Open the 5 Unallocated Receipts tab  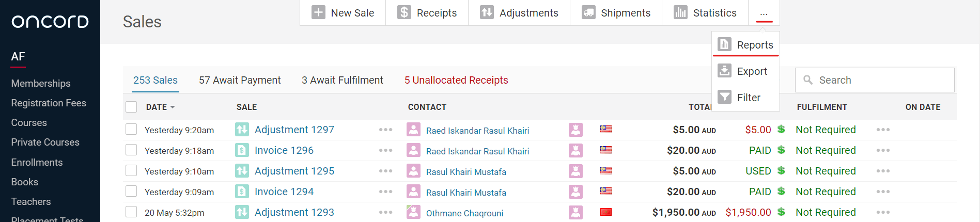456,80
